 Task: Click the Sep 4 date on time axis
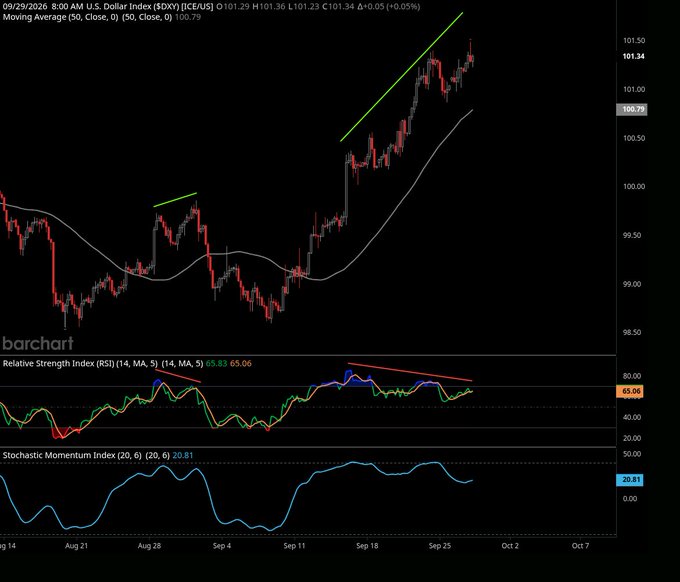pyautogui.click(x=222, y=546)
